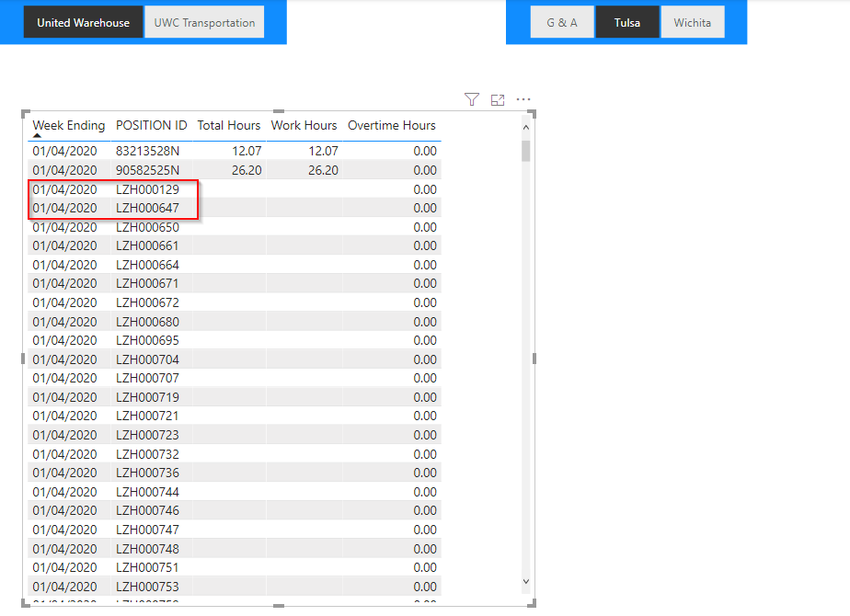850x616 pixels.
Task: Select the United Warehouse slicer button
Action: 84,22
